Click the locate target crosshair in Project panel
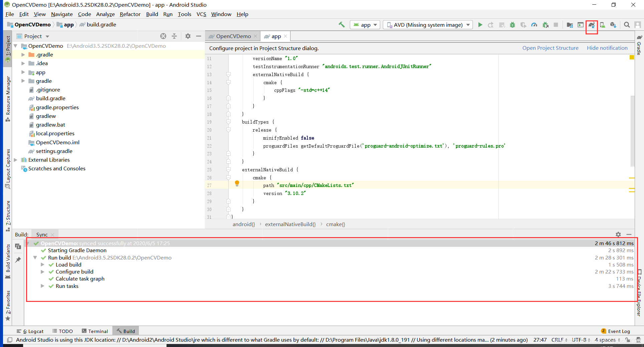This screenshot has height=347, width=644. tap(163, 36)
